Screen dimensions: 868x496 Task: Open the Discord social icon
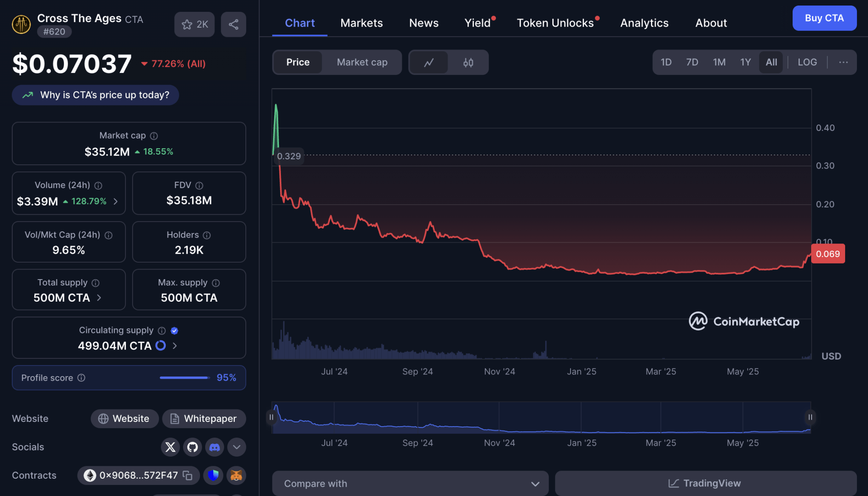(x=214, y=447)
